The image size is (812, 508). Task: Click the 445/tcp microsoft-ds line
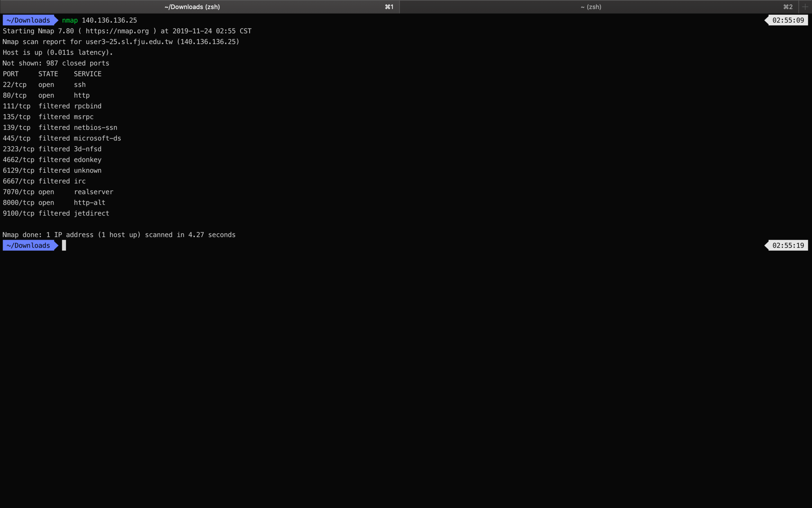(62, 138)
